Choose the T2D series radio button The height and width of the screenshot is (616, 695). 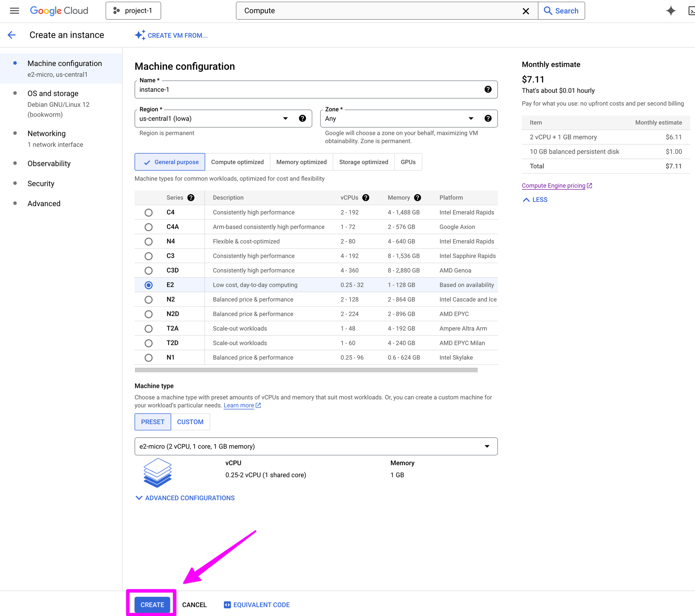[x=148, y=343]
